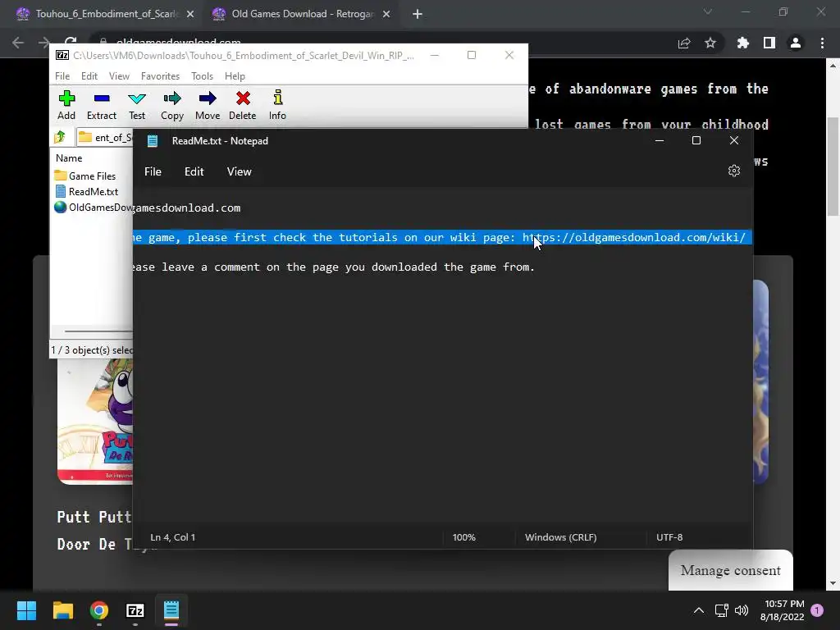Screen dimensions: 840x630
Task: Open the volume control in system tray
Action: pyautogui.click(x=742, y=610)
